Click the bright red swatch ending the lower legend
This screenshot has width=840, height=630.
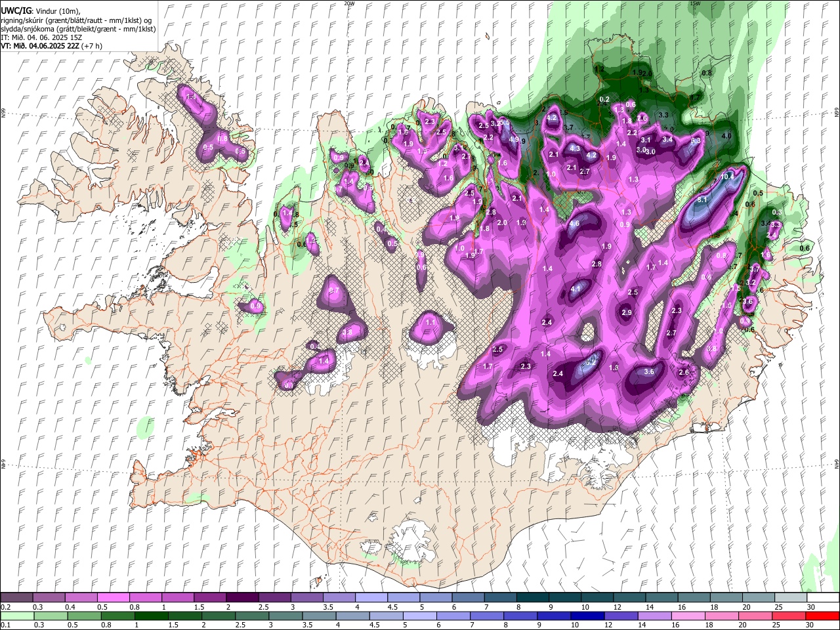click(x=823, y=616)
